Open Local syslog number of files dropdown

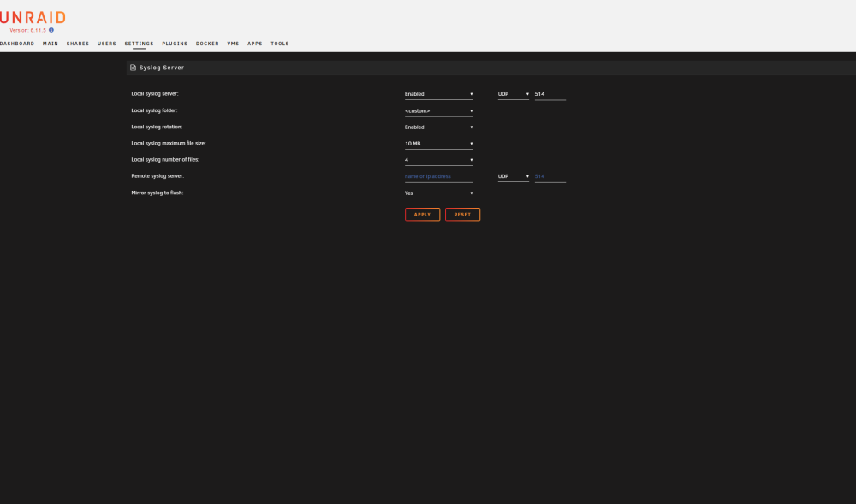pos(439,160)
